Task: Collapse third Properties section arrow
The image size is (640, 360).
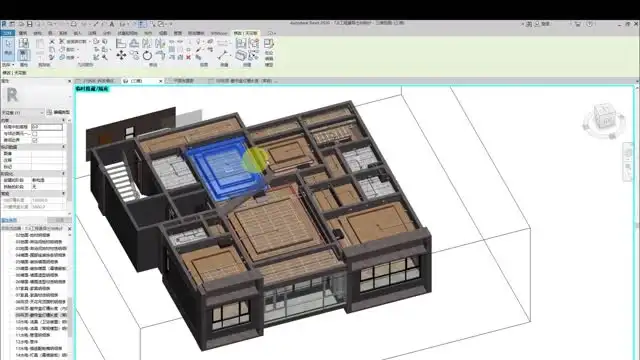Action: 64,173
